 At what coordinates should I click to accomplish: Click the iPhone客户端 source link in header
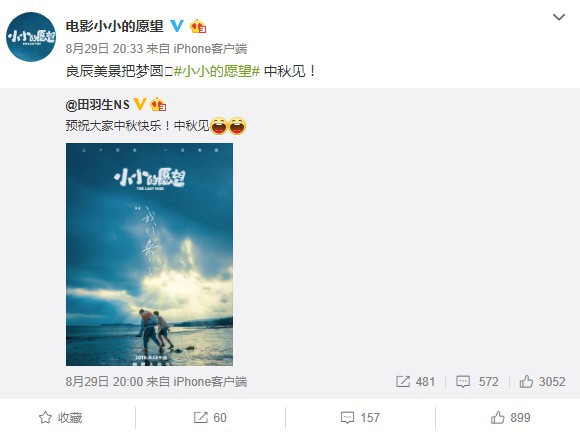click(210, 48)
